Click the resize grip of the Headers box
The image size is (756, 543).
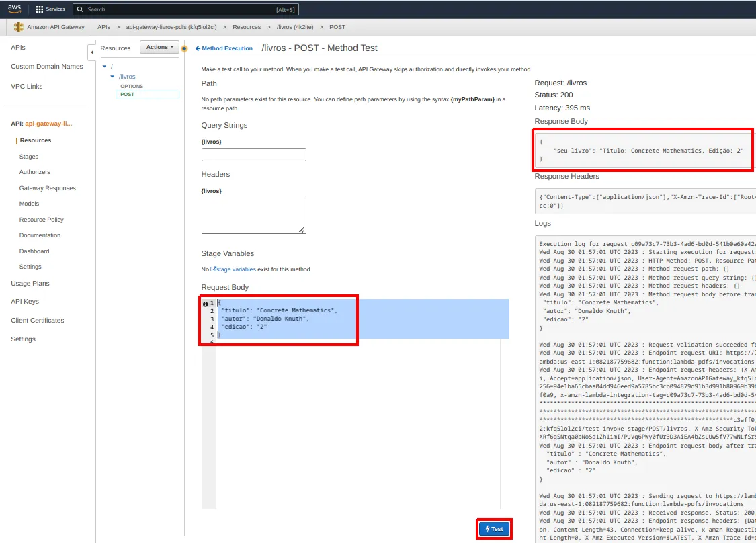(x=302, y=230)
